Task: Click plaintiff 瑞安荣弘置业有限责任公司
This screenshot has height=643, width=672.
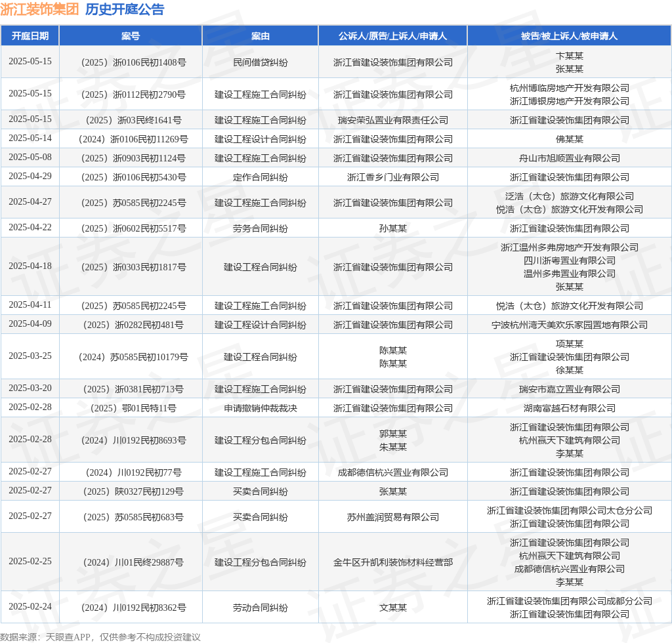Action: [x=392, y=120]
